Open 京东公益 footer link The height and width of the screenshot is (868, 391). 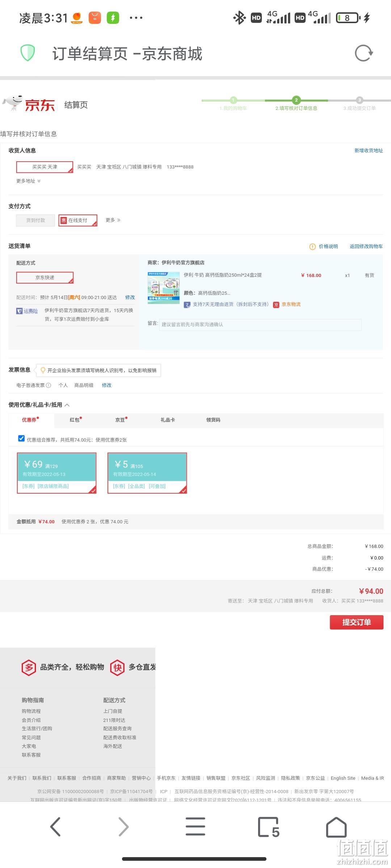315,778
